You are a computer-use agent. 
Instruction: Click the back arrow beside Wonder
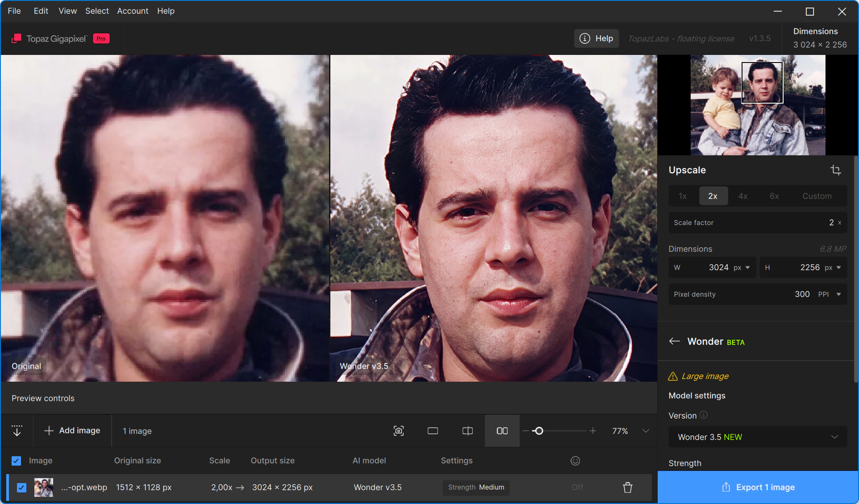[674, 342]
